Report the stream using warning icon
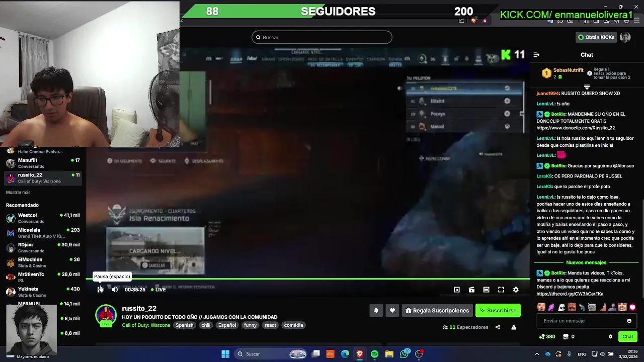Image resolution: width=644 pixels, height=362 pixels. pos(514,327)
